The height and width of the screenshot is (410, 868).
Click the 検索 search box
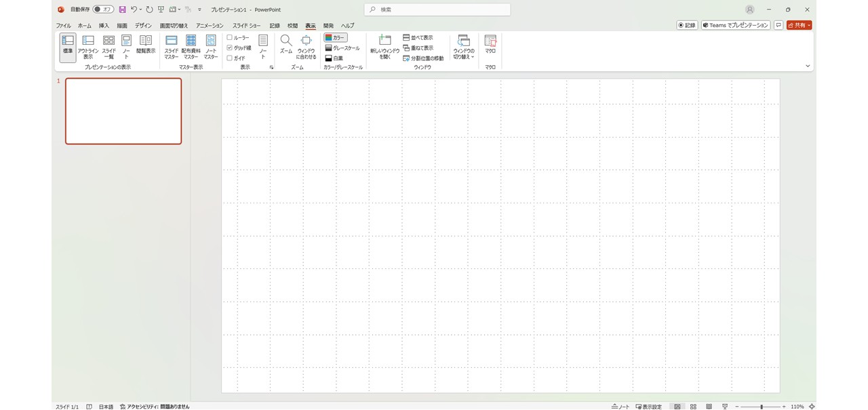coord(437,9)
